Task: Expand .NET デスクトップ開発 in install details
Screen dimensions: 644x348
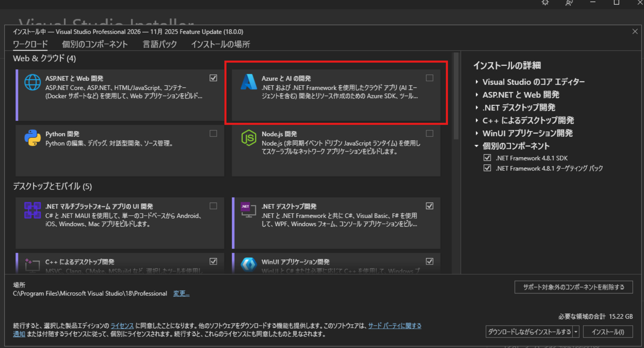Action: [477, 108]
